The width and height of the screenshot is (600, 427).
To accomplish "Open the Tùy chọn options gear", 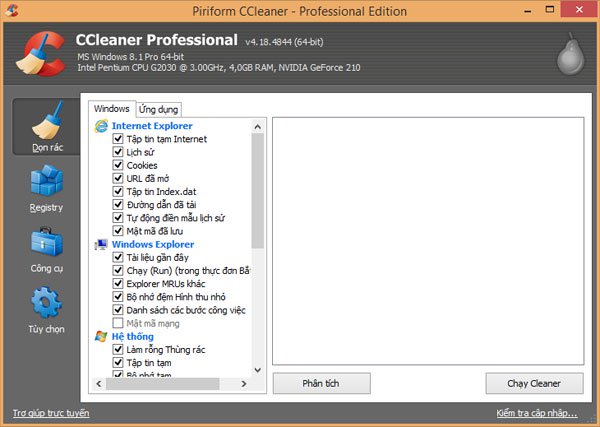I will point(46,310).
